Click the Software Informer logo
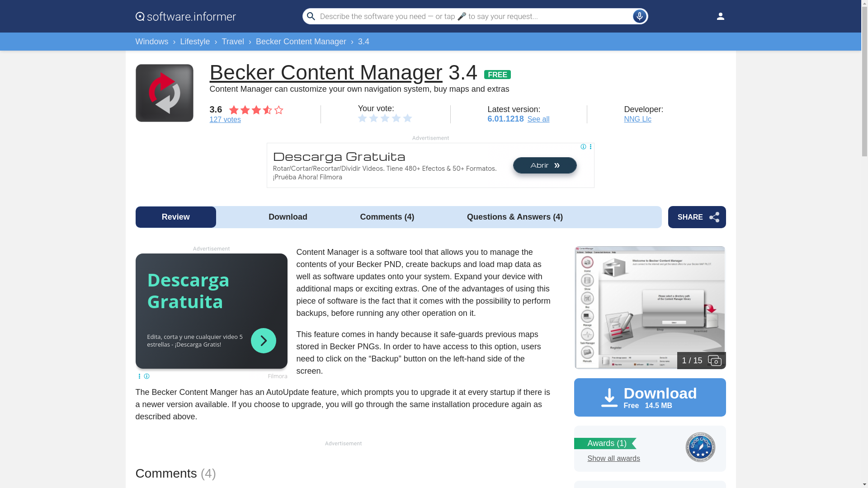This screenshot has width=868, height=488. click(x=185, y=16)
